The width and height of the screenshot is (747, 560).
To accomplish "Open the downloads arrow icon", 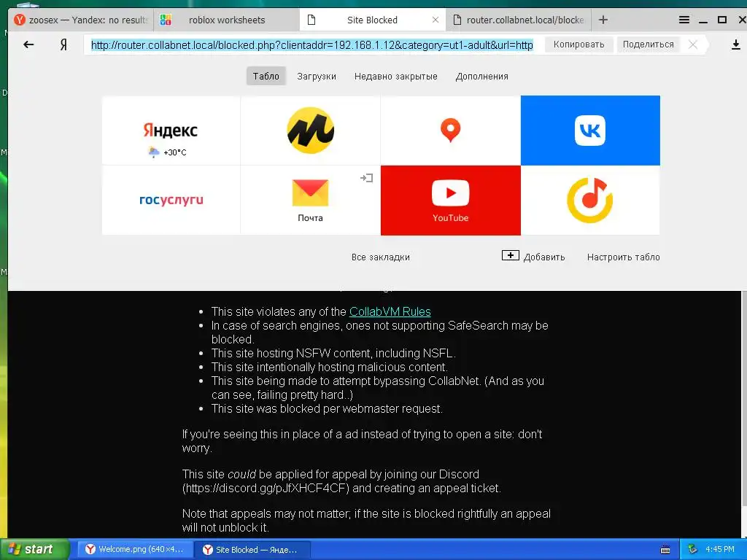I will [735, 44].
